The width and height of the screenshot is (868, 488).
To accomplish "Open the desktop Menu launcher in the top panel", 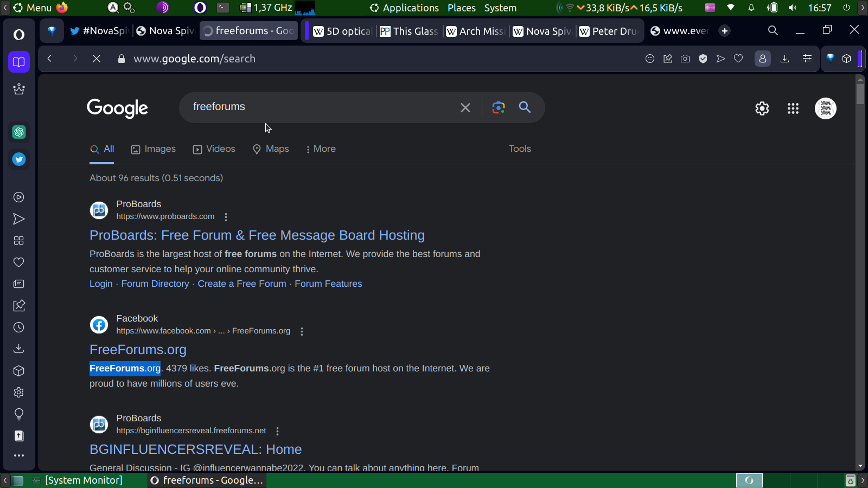I will [x=33, y=8].
